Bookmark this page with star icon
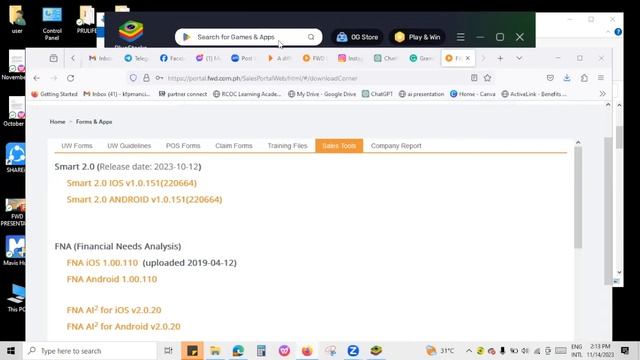This screenshot has width=640, height=360. [x=487, y=78]
